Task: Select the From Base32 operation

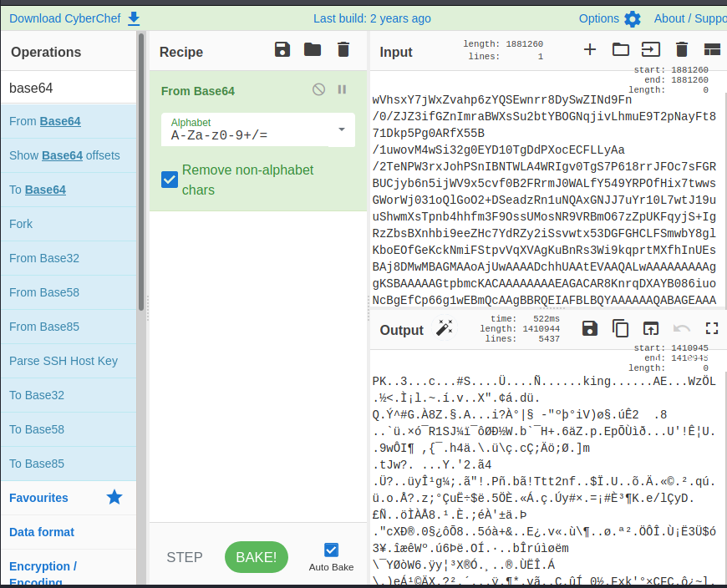Action: coord(69,259)
